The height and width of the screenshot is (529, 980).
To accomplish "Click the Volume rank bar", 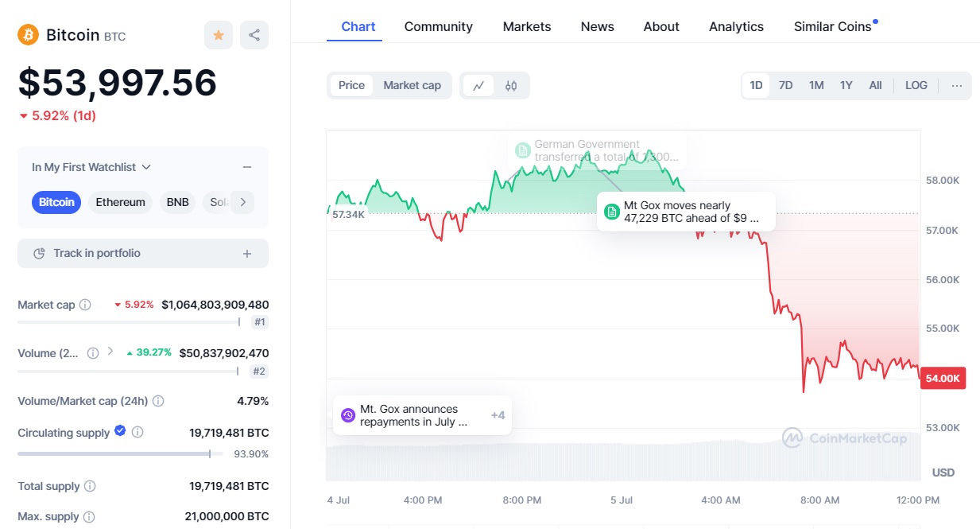I will point(128,371).
